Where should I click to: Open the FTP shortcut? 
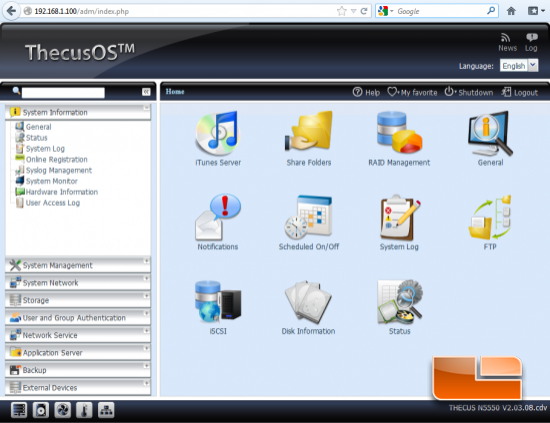pos(490,217)
